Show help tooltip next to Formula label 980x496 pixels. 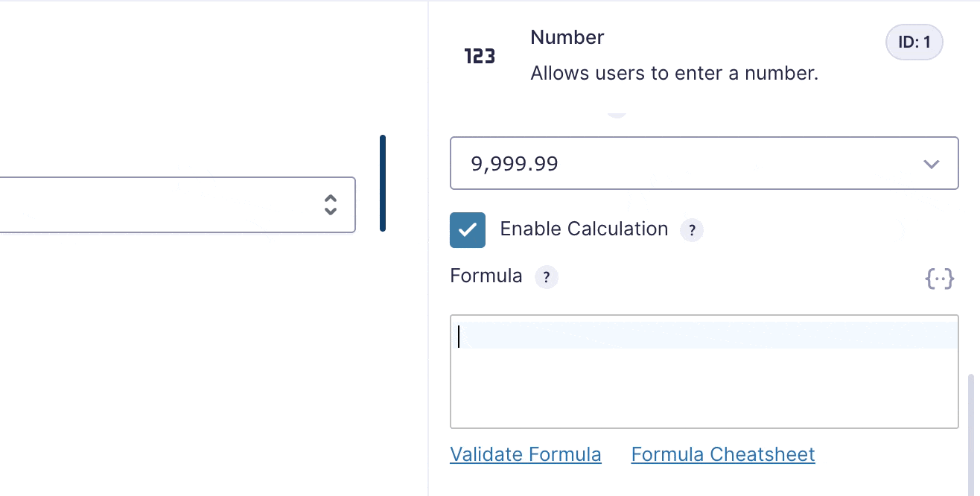point(547,277)
